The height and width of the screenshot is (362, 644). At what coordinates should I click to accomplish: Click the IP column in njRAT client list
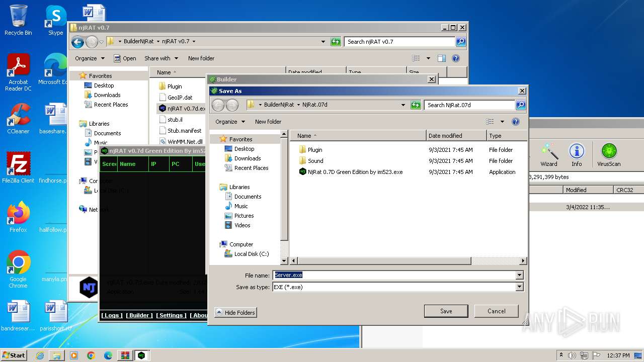(158, 164)
